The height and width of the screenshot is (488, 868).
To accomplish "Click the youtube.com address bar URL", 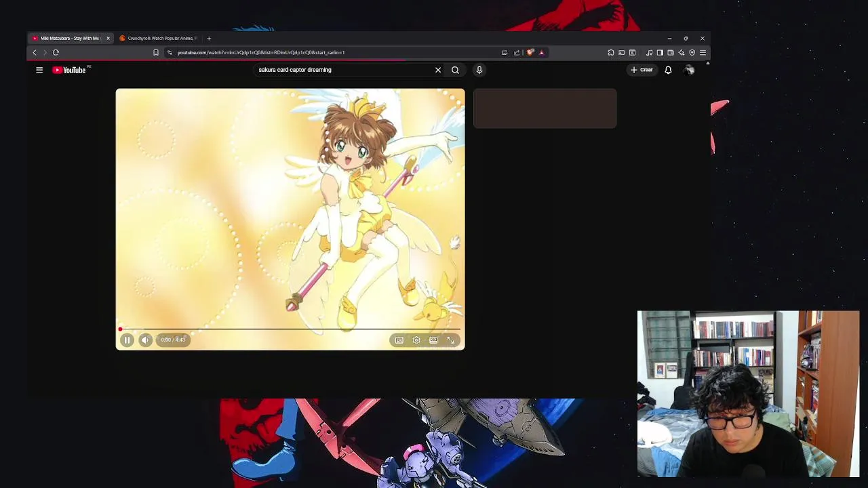I will (261, 52).
